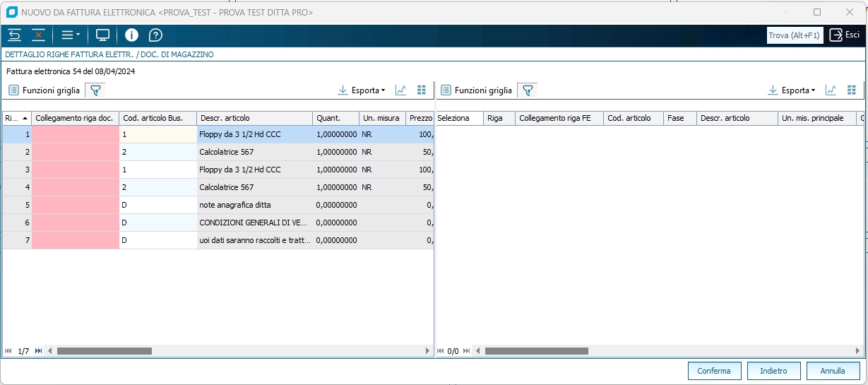This screenshot has height=385, width=868.
Task: Open the hamburger menu dropdown in toolbar
Action: pos(70,35)
